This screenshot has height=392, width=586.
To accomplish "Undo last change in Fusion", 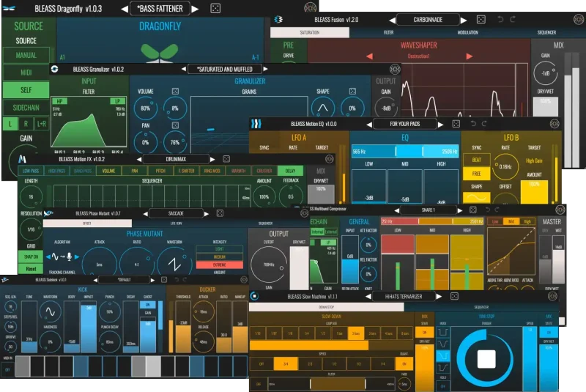I will pos(500,19).
